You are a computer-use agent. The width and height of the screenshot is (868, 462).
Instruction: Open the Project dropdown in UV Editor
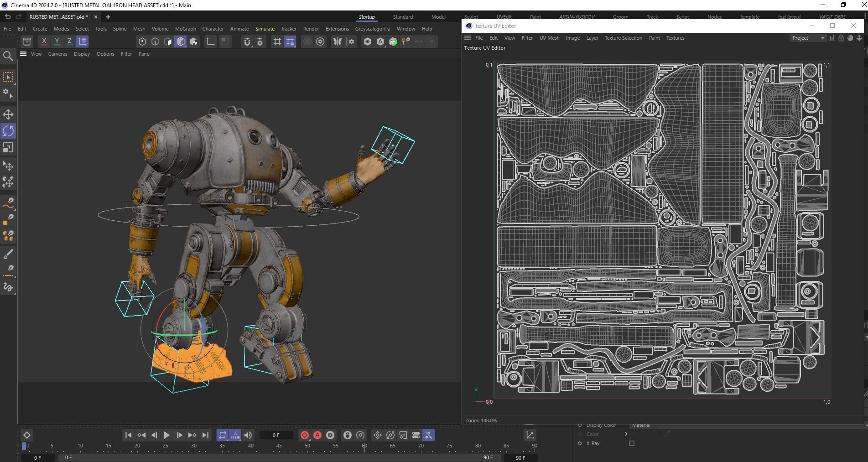(x=808, y=38)
